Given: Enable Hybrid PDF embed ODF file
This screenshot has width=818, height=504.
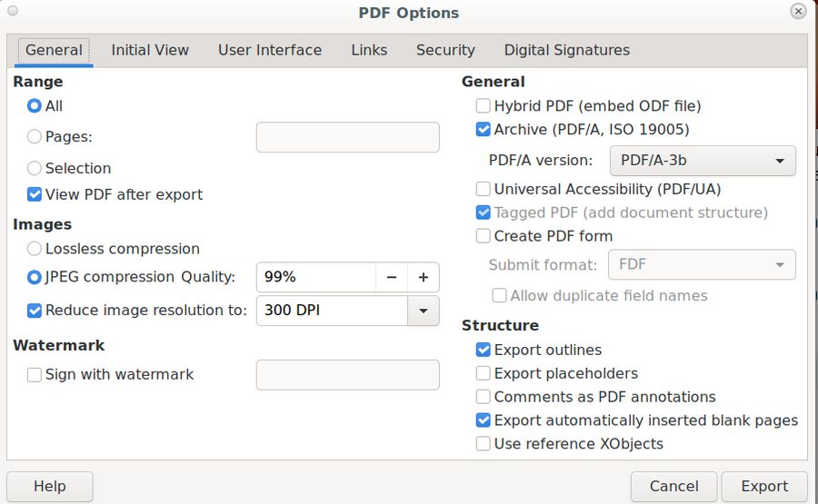Looking at the screenshot, I should 484,106.
